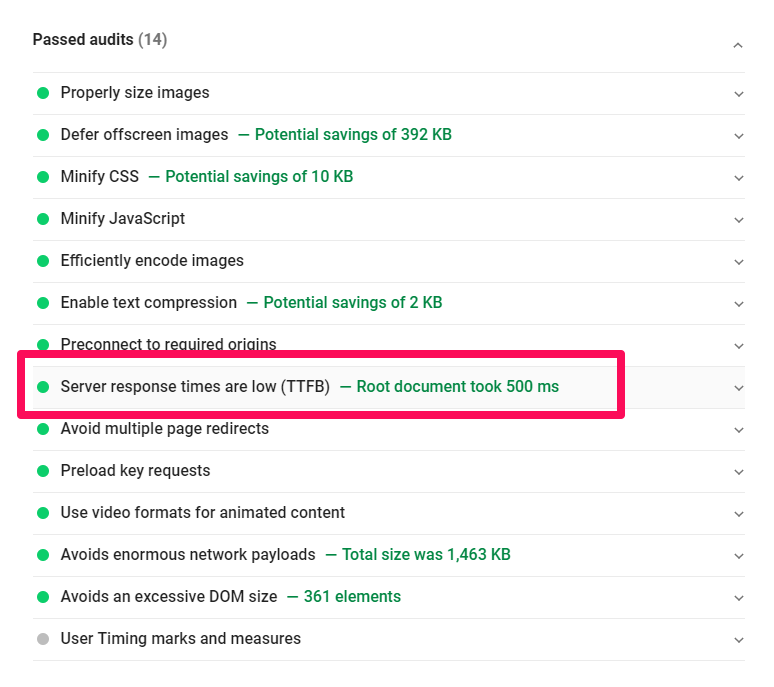Click green dot beside Avoid multiple page redirects
Image resolution: width=774 pixels, height=687 pixels.
coord(43,429)
